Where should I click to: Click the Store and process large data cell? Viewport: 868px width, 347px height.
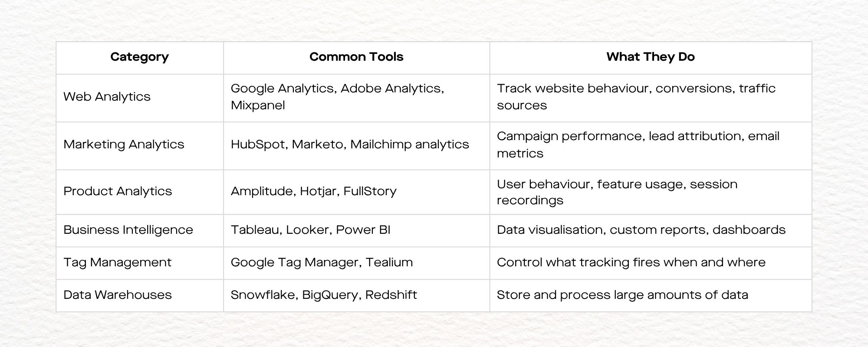tap(622, 295)
